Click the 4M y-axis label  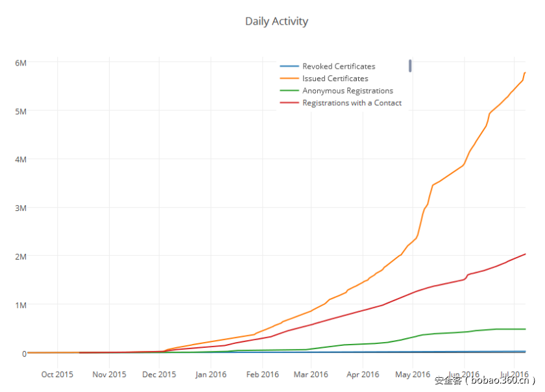point(21,159)
